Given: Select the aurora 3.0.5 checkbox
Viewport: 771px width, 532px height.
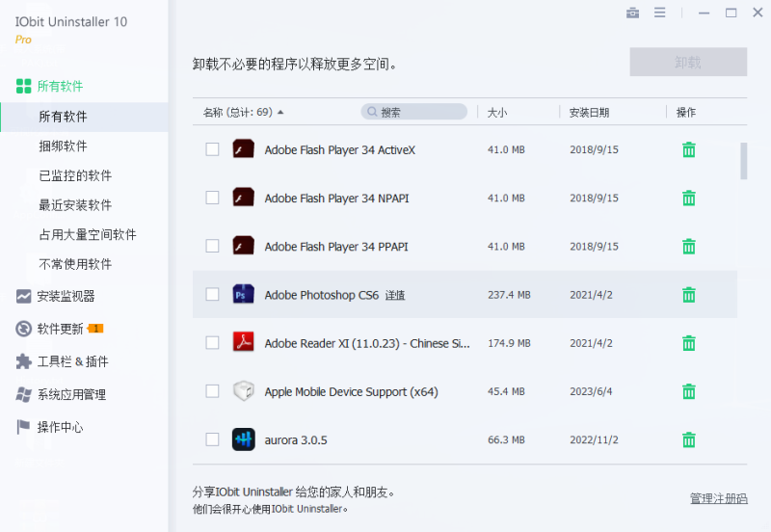Looking at the screenshot, I should pyautogui.click(x=212, y=439).
